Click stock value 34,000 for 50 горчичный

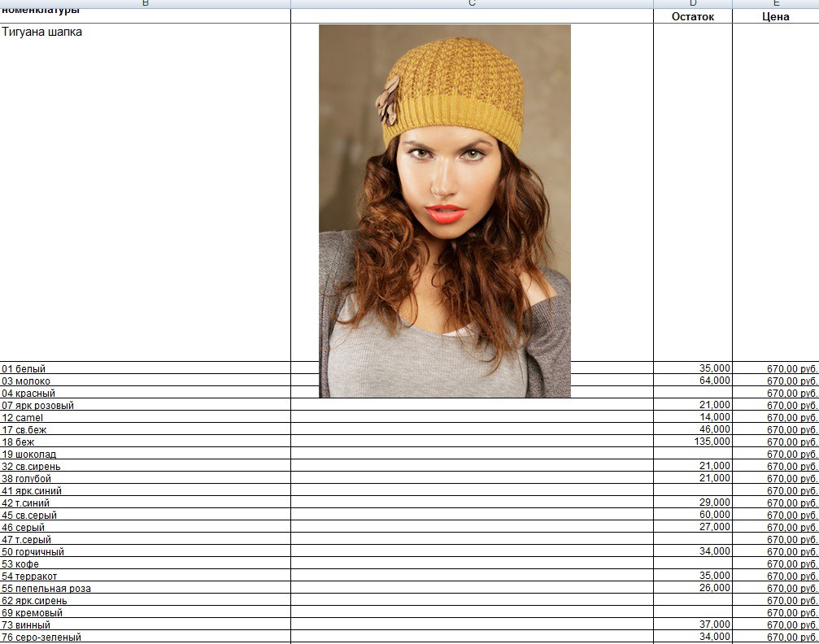click(693, 550)
